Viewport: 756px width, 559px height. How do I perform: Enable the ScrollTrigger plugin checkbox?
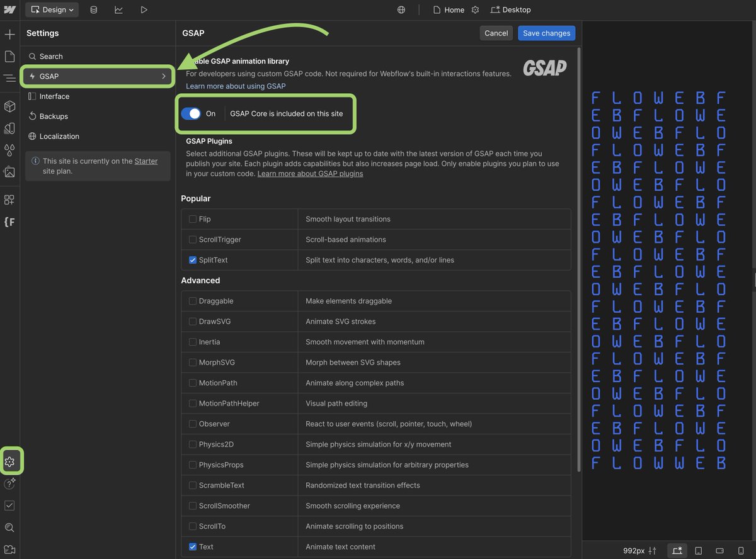point(193,240)
